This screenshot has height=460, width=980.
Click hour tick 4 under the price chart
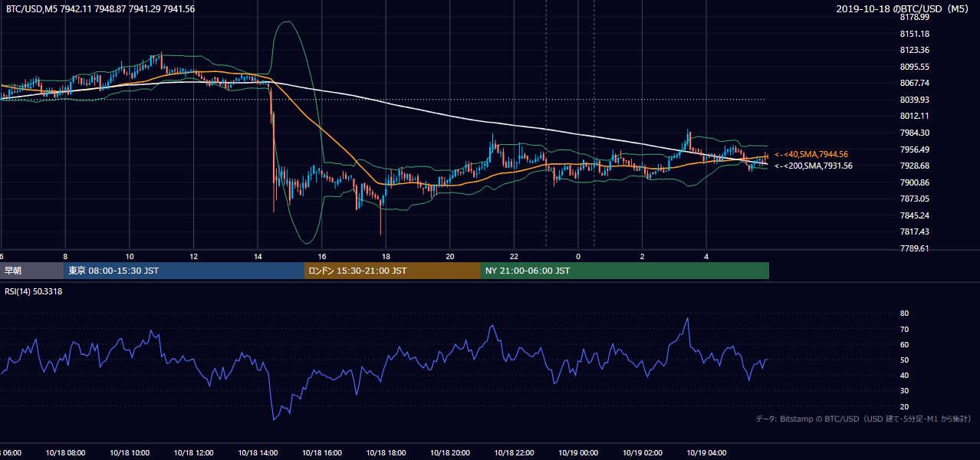(x=706, y=256)
